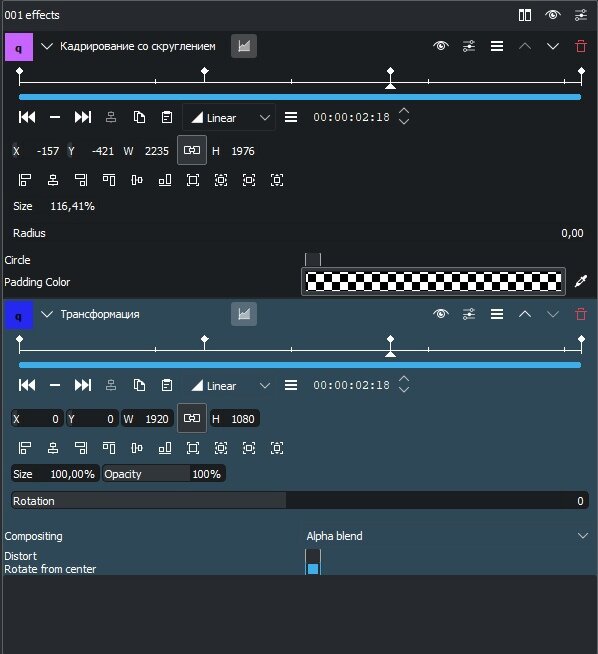
Task: Select second keyframe on crop effect timeline
Action: 205,71
